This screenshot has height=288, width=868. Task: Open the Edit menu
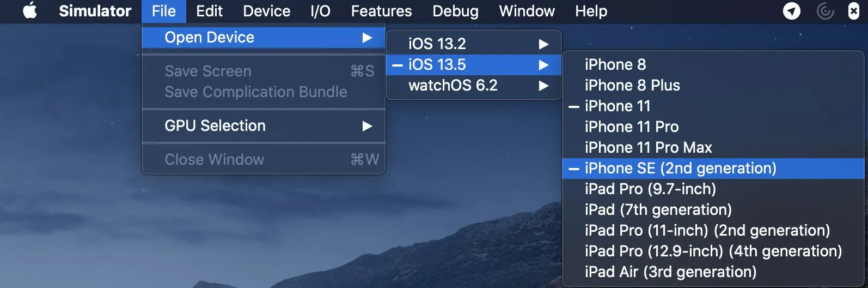point(209,11)
